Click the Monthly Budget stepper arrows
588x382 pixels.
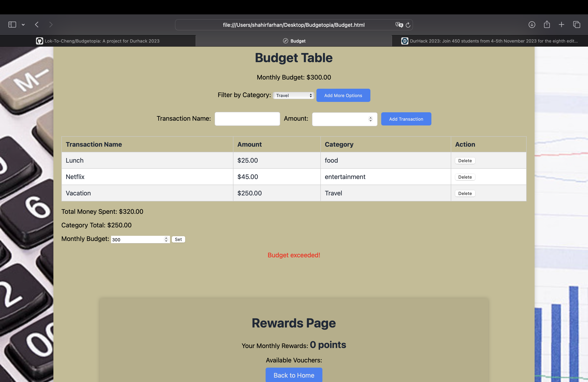[x=166, y=239]
